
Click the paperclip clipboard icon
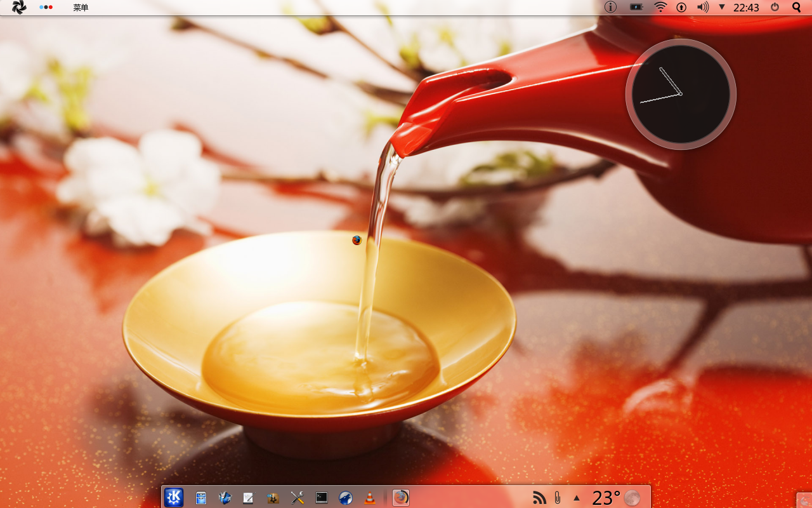click(x=558, y=498)
